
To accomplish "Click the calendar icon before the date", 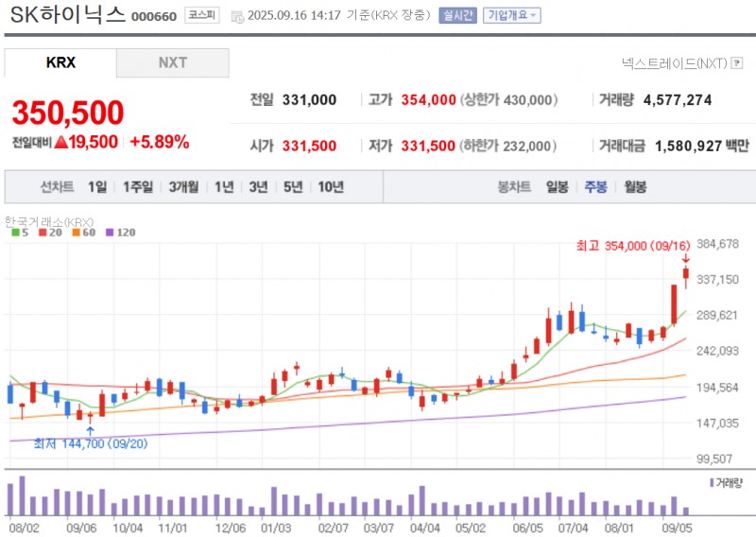I will 236,16.
